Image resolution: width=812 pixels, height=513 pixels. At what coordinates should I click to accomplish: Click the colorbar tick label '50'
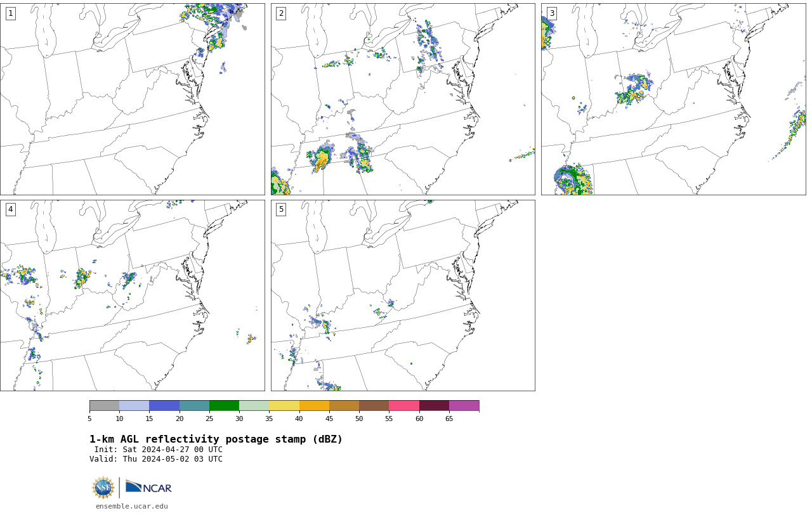click(359, 419)
